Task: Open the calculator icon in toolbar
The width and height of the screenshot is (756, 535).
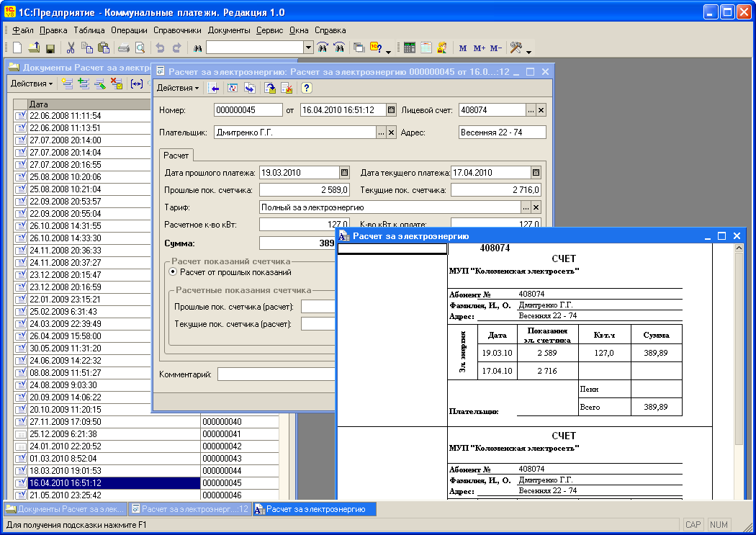Action: click(x=409, y=48)
